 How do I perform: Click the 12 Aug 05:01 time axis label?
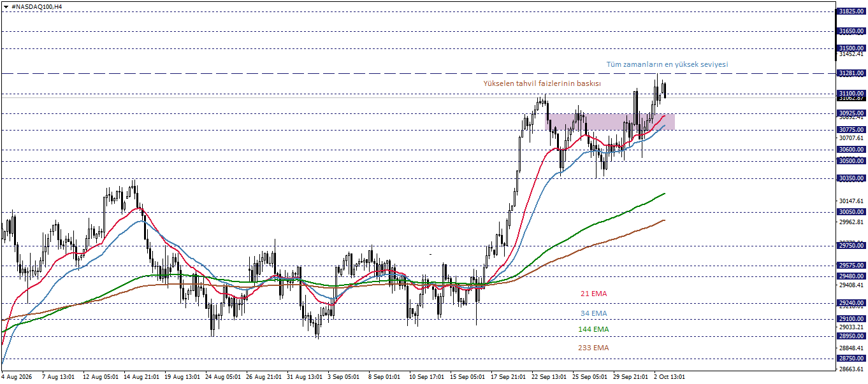pyautogui.click(x=99, y=377)
